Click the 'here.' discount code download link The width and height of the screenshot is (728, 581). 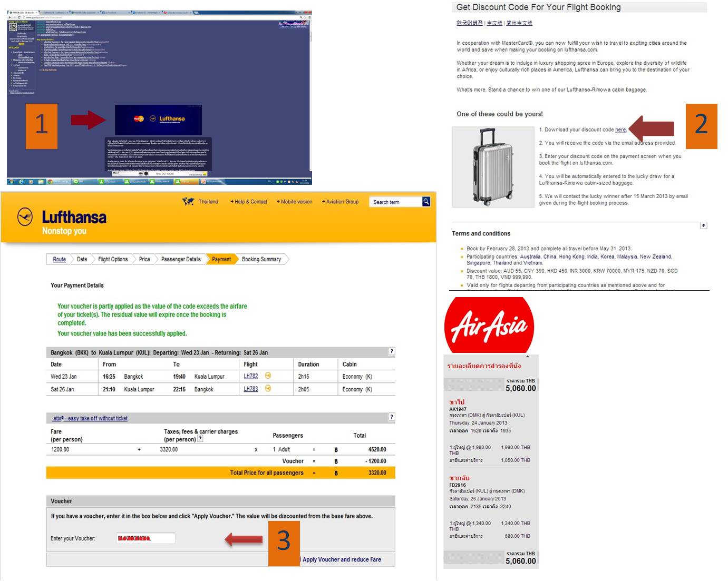621,130
